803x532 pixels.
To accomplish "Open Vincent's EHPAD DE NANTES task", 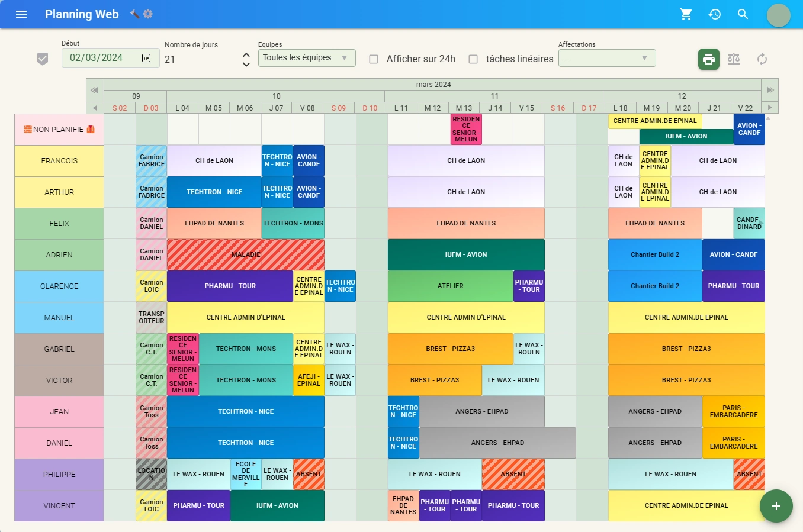I will tap(403, 506).
